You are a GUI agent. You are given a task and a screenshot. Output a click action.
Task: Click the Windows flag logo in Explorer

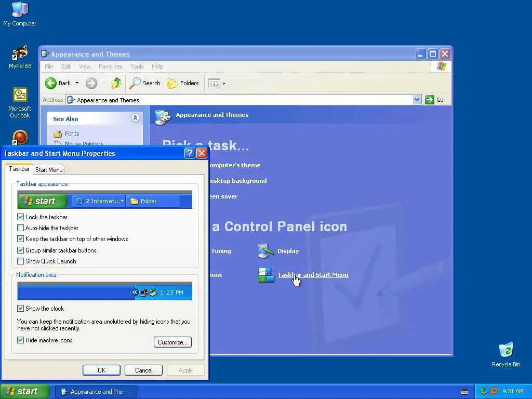(441, 66)
